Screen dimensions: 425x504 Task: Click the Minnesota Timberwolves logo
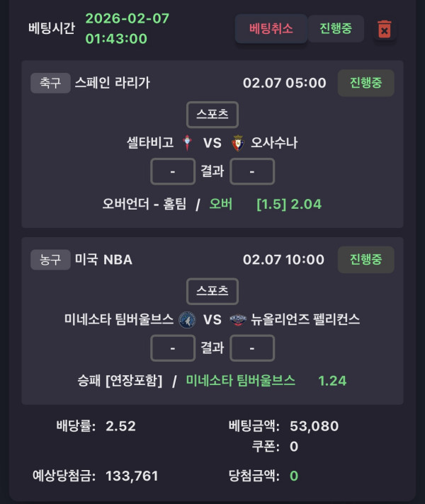[x=187, y=319]
